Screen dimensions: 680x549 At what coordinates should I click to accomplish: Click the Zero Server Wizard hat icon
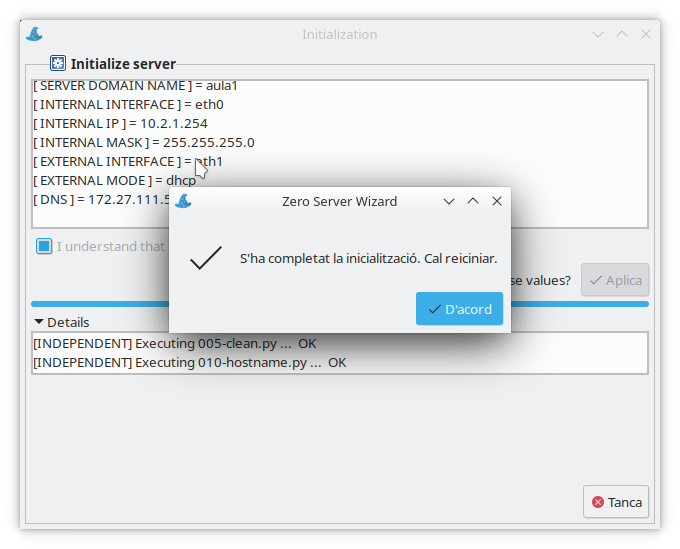tap(183, 201)
